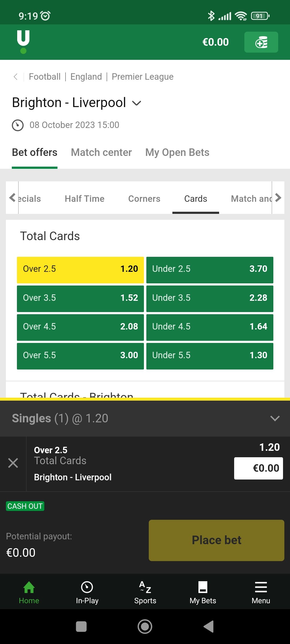
Task: Tap the Unibet logo icon
Action: [x=23, y=42]
